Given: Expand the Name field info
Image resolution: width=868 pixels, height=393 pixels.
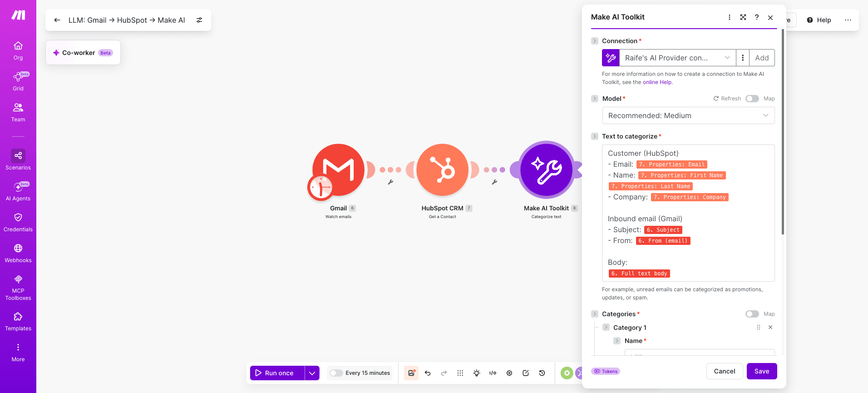Looking at the screenshot, I should 617,341.
